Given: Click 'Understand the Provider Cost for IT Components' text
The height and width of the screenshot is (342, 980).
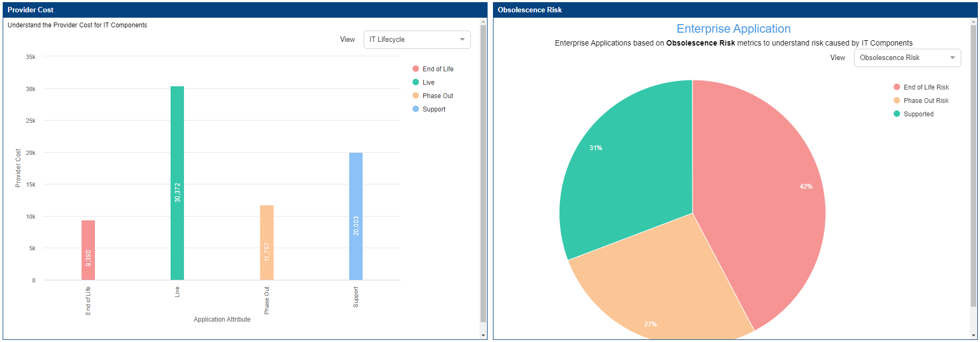Looking at the screenshot, I should [x=77, y=25].
